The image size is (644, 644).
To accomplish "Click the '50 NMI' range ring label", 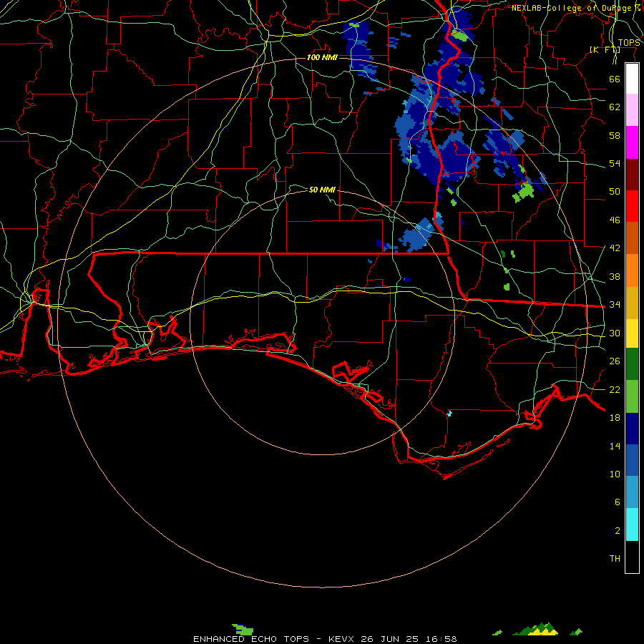I will click(322, 190).
